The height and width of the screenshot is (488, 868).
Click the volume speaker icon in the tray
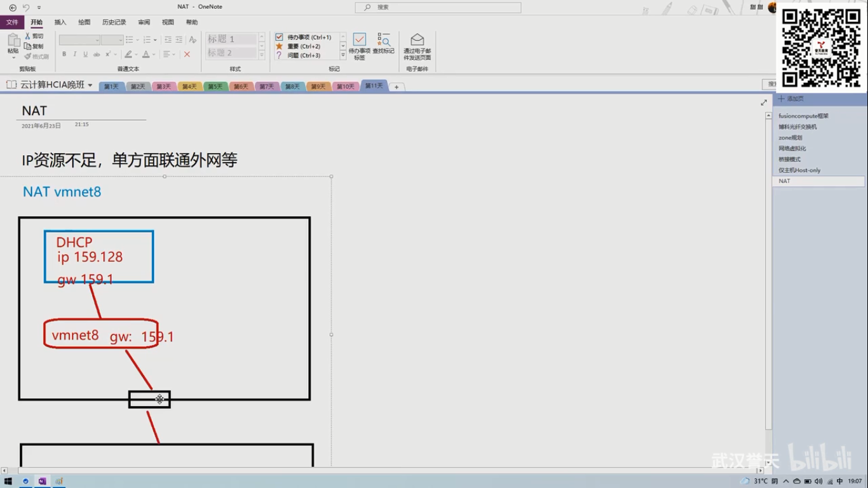pyautogui.click(x=818, y=481)
